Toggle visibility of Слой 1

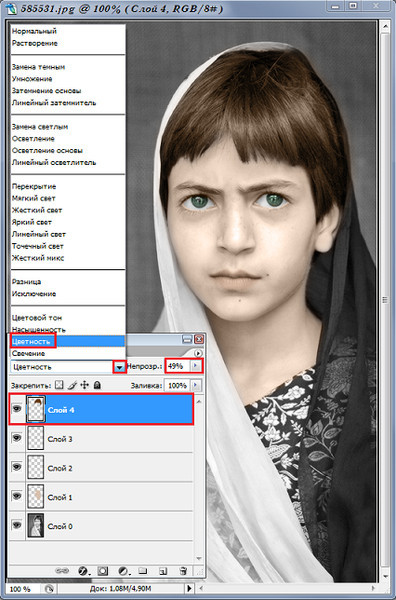click(x=17, y=496)
